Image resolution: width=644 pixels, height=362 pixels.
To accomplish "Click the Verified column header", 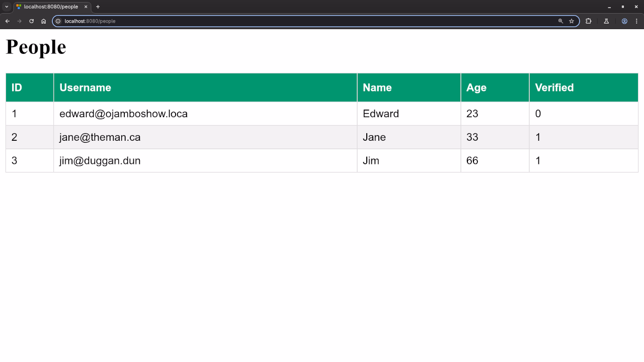I will (x=584, y=87).
